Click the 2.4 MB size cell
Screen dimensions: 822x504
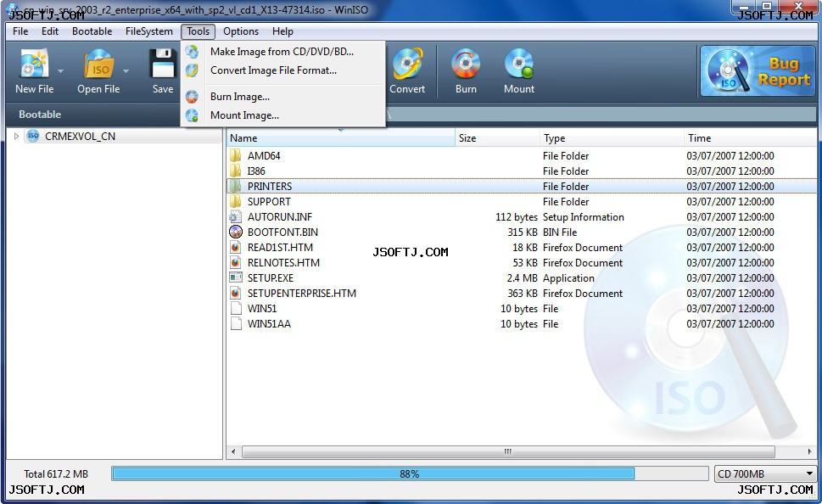coord(523,278)
